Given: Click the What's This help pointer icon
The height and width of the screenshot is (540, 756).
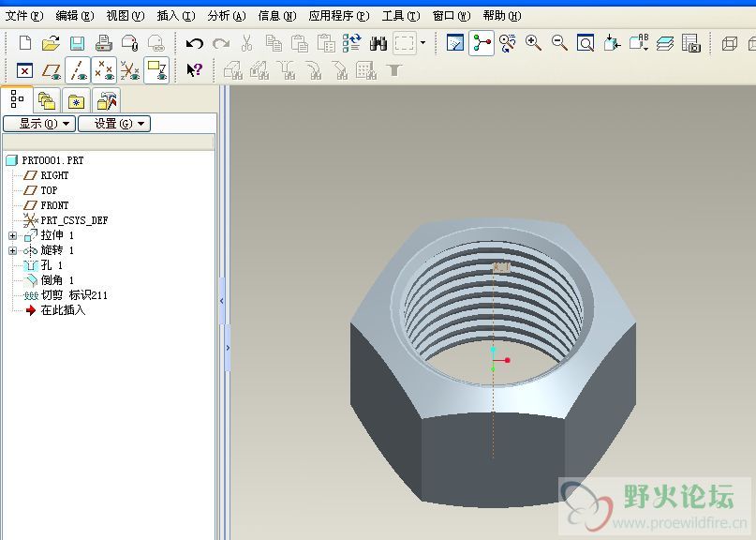Looking at the screenshot, I should 194,70.
